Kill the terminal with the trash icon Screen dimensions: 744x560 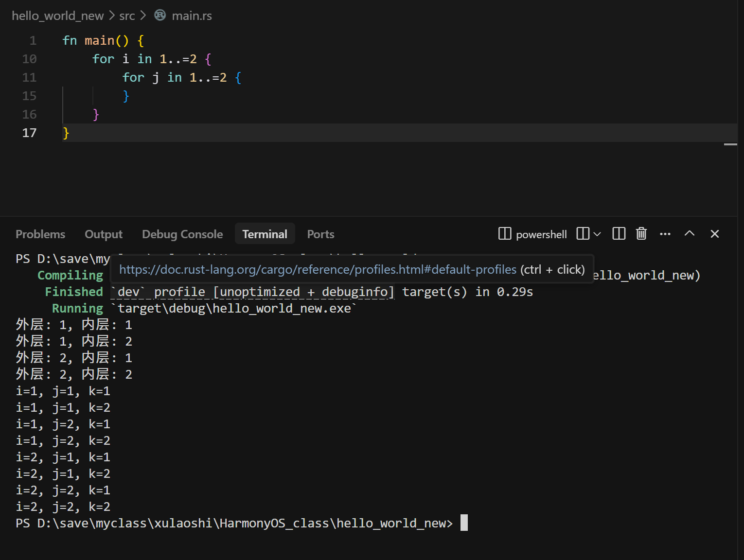click(x=641, y=234)
